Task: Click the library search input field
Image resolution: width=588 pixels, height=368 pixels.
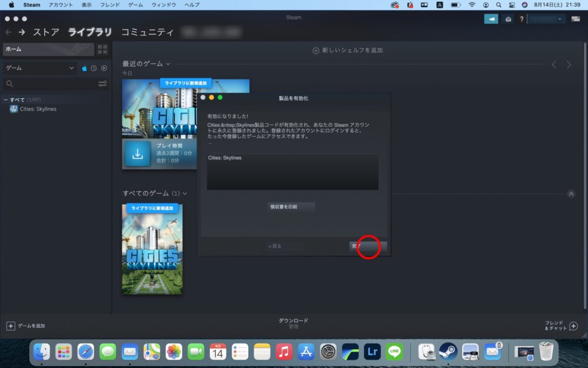Action: click(x=55, y=84)
